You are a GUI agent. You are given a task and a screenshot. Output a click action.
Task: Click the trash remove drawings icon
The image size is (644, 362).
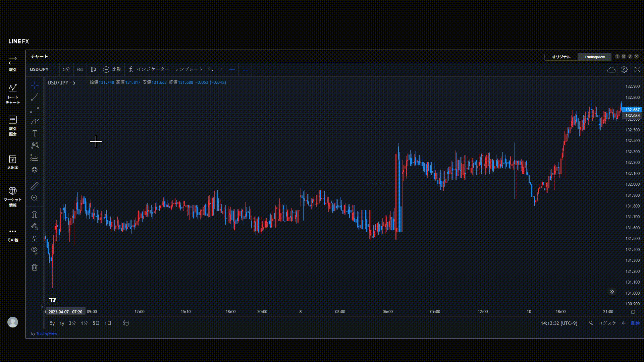tap(35, 267)
